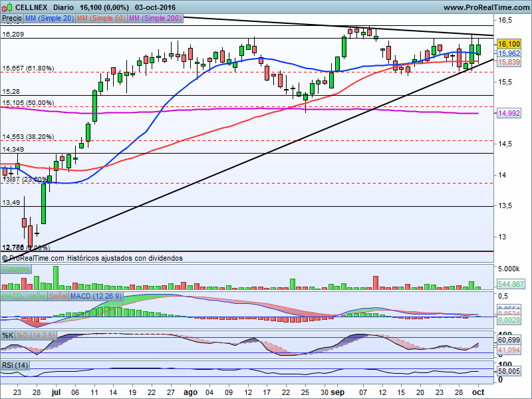This screenshot has width=532, height=399.
Task: Click the Históricos ajustados con dividendos notice
Action: 124,258
